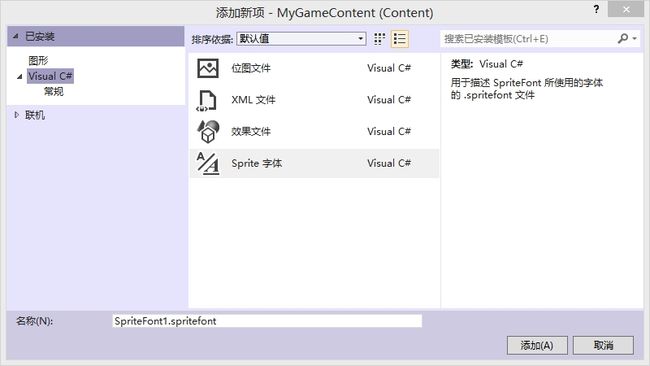The width and height of the screenshot is (650, 366).
Task: Select the Sprite 字体 template name
Action: click(257, 163)
